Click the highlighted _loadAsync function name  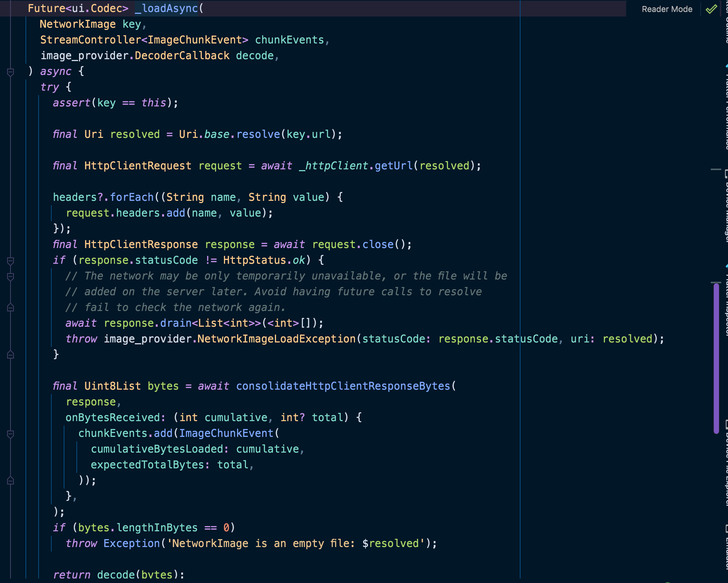coord(166,8)
